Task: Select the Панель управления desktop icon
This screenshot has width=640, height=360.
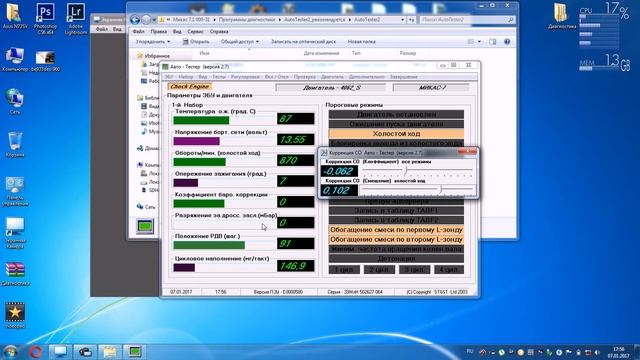Action: [x=15, y=192]
